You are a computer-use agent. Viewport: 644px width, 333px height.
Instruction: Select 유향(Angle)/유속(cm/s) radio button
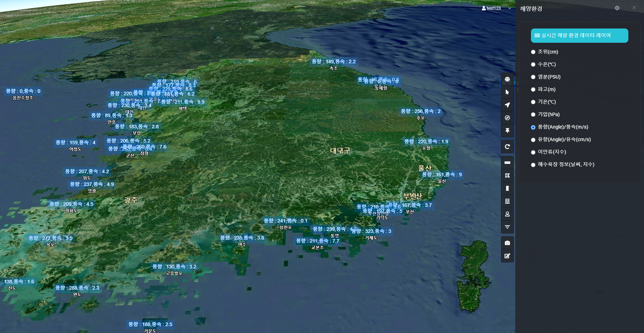(x=533, y=140)
